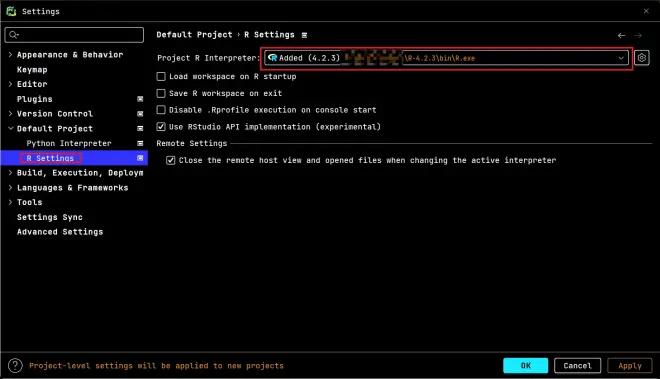The image size is (660, 379).
Task: Uncheck Close the remote host view option
Action: coord(170,160)
